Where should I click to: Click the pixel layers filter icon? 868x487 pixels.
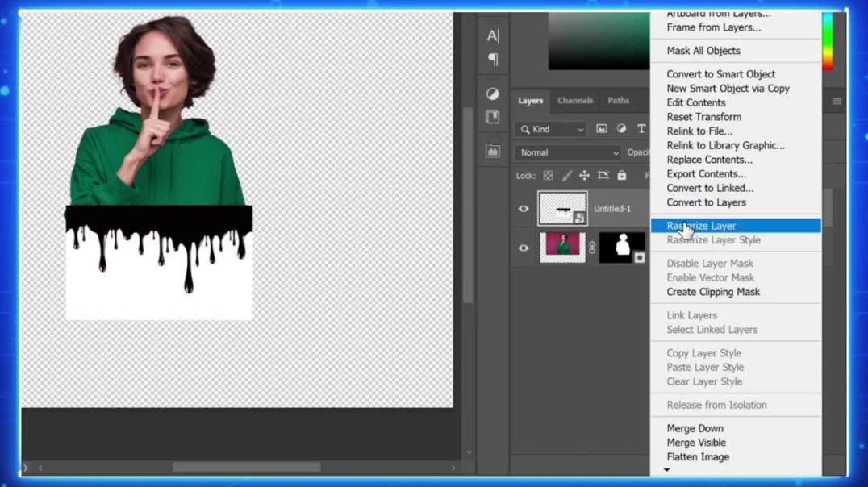tap(602, 128)
